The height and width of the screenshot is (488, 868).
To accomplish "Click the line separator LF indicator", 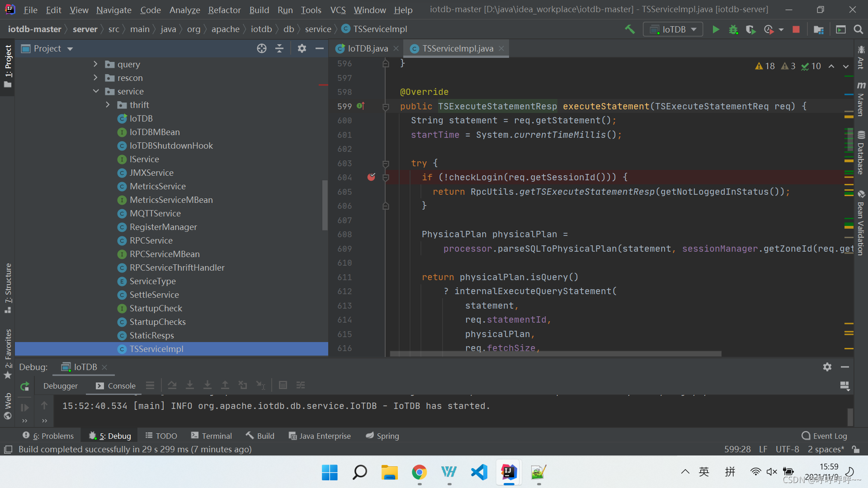I will pos(763,449).
